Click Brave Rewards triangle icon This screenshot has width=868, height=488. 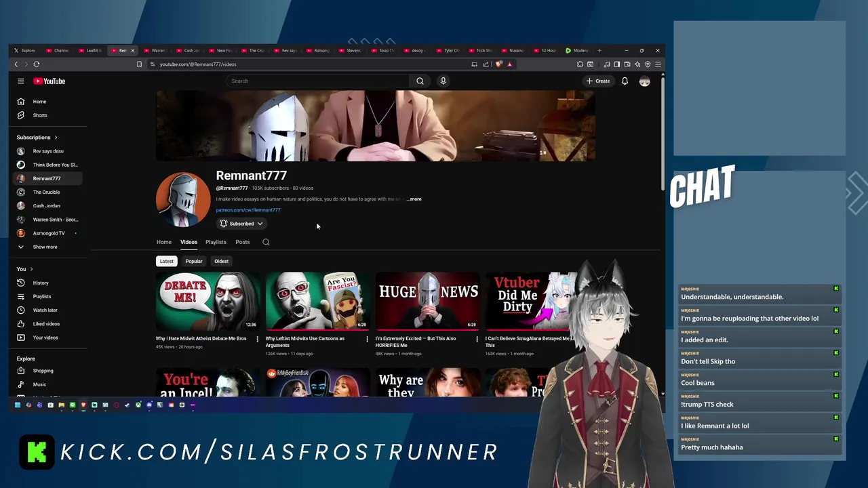click(x=509, y=64)
